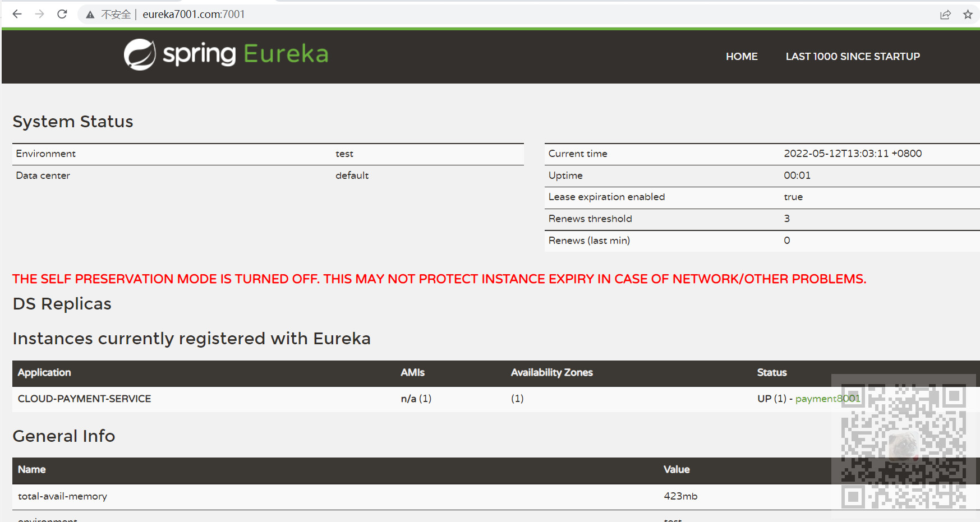Click the Current time label
Screen dimensions: 980x522
[578, 154]
